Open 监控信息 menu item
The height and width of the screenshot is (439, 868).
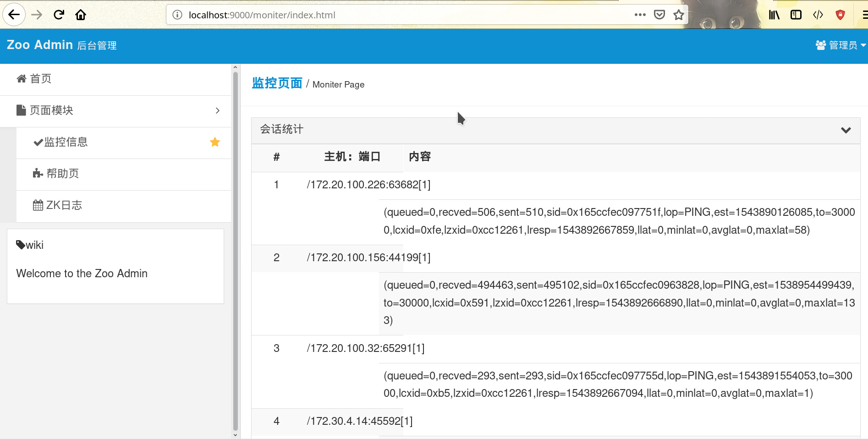tap(124, 142)
